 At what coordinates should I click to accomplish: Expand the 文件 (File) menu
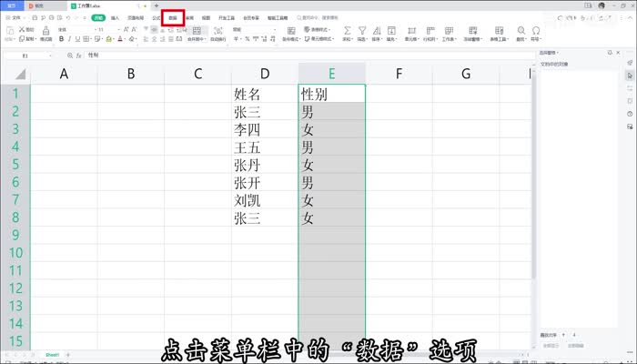(x=16, y=17)
